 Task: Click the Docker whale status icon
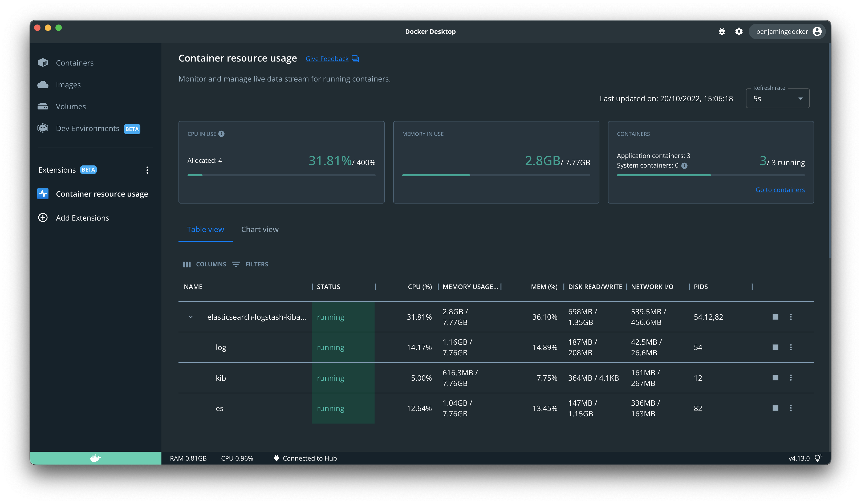click(95, 458)
